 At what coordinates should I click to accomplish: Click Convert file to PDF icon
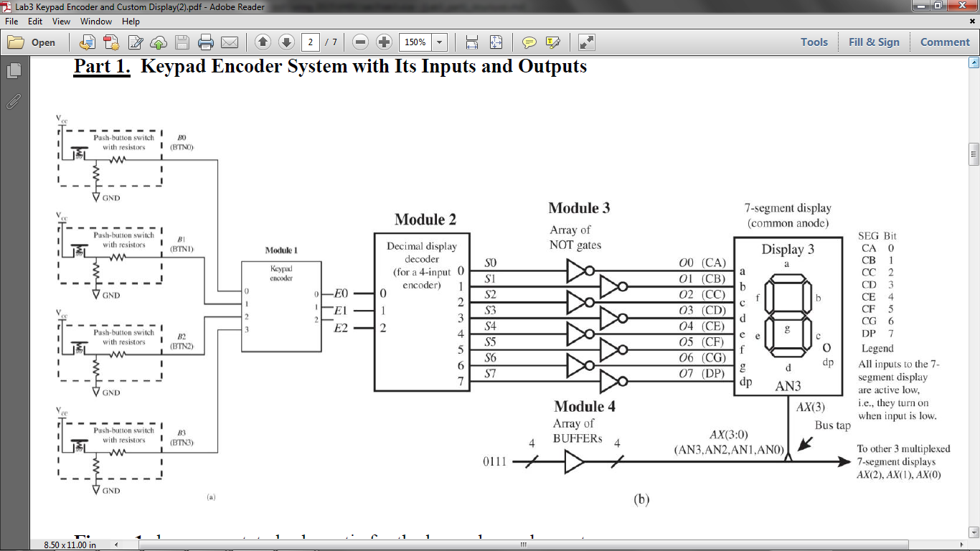[88, 42]
